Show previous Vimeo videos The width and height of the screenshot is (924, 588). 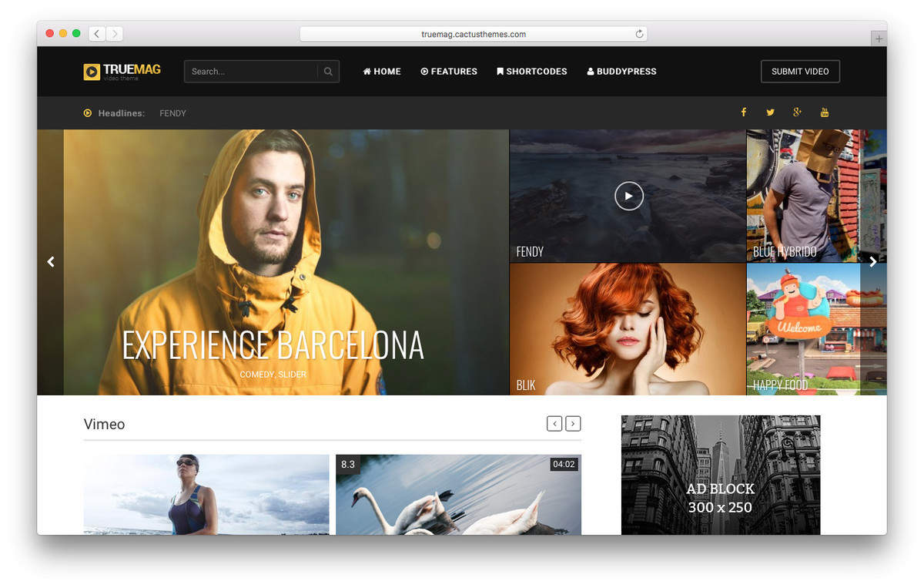pyautogui.click(x=554, y=424)
